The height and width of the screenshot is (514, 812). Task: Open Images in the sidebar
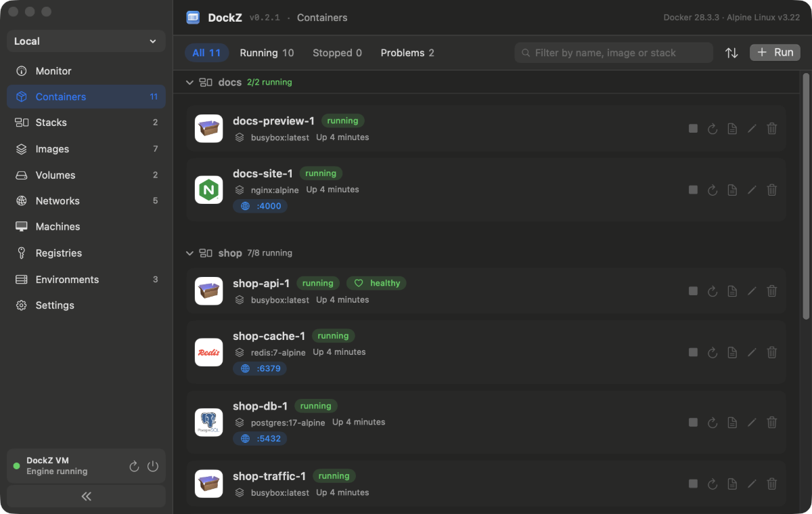[86, 149]
